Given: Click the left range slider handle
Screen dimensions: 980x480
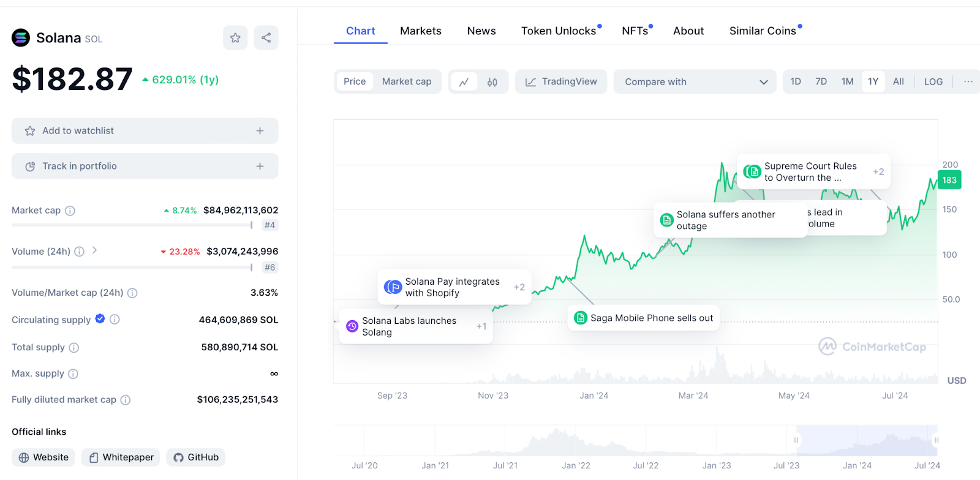Looking at the screenshot, I should click(796, 440).
